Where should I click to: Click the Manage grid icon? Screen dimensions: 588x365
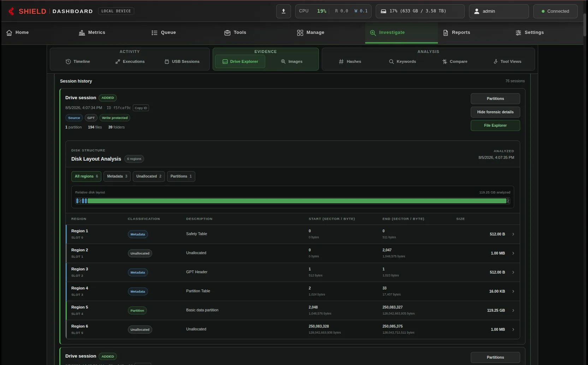point(300,32)
